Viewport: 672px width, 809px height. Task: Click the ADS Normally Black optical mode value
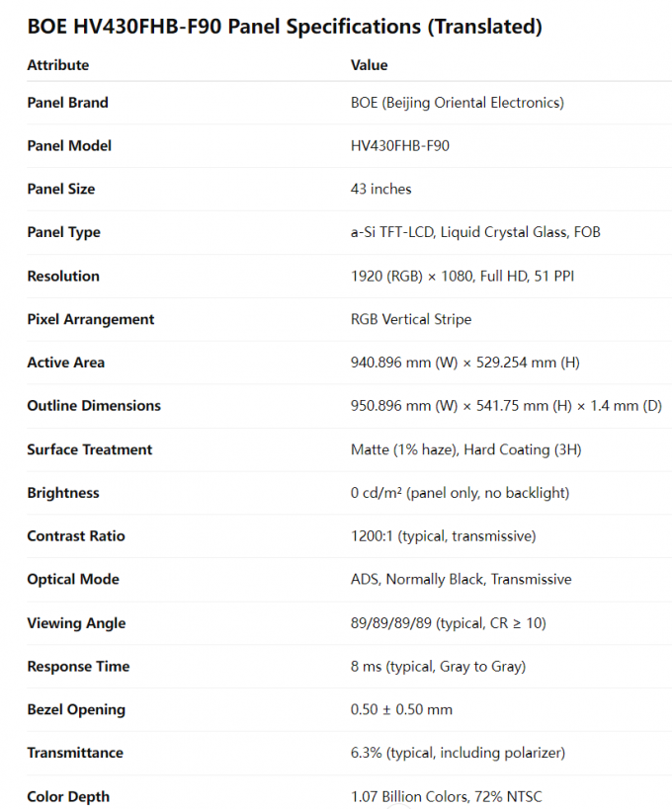coord(462,580)
